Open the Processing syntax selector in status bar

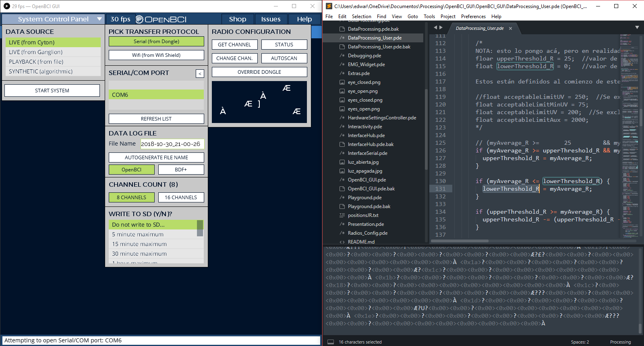click(620, 342)
